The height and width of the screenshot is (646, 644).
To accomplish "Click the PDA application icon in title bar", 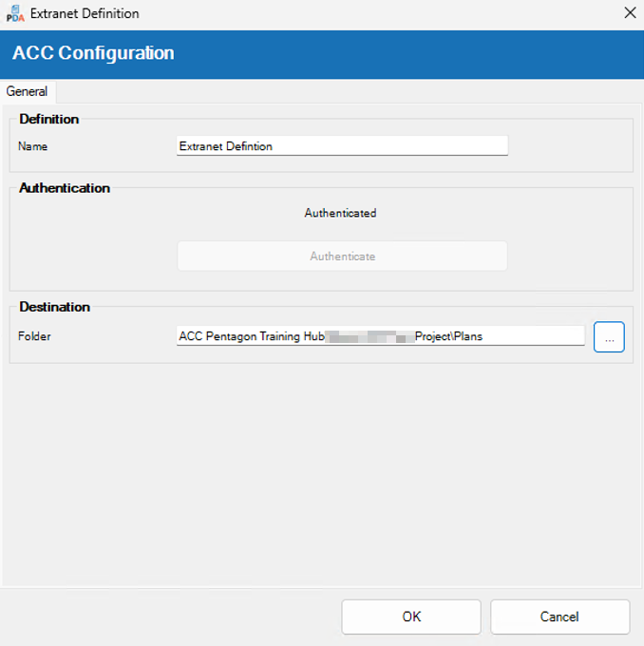I will point(15,14).
